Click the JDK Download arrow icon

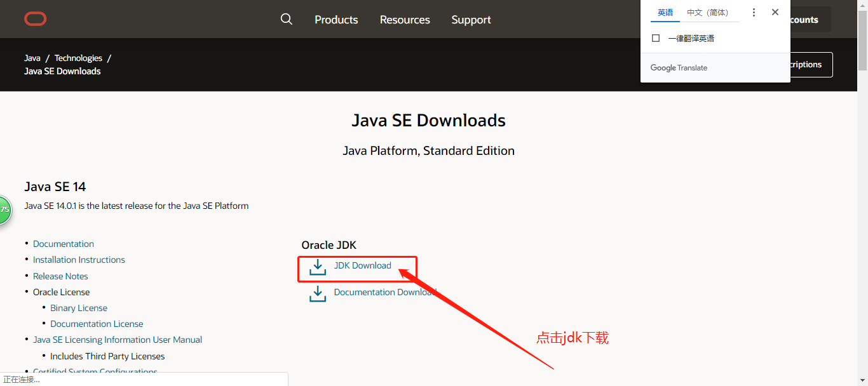click(317, 267)
